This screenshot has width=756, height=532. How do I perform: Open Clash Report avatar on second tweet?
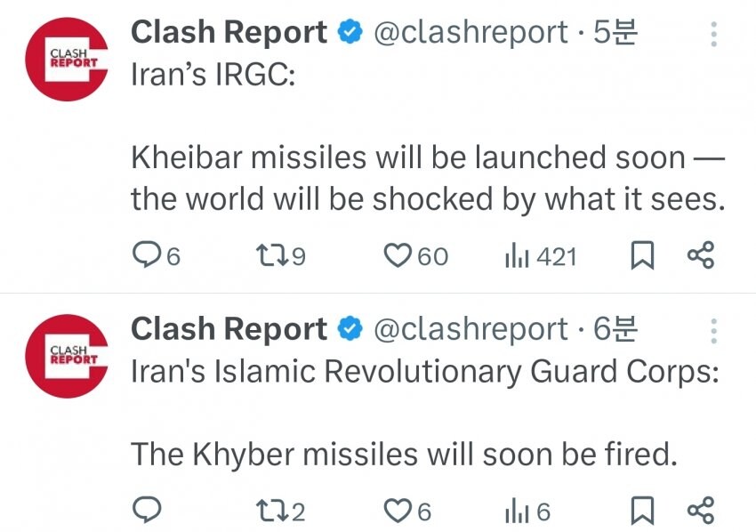[67, 356]
